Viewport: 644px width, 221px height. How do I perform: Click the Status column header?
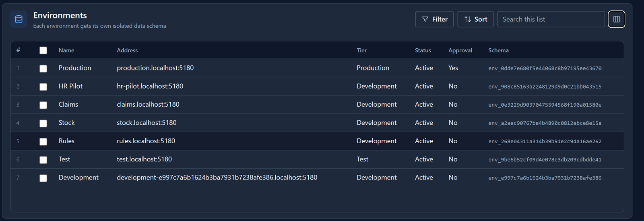(423, 50)
